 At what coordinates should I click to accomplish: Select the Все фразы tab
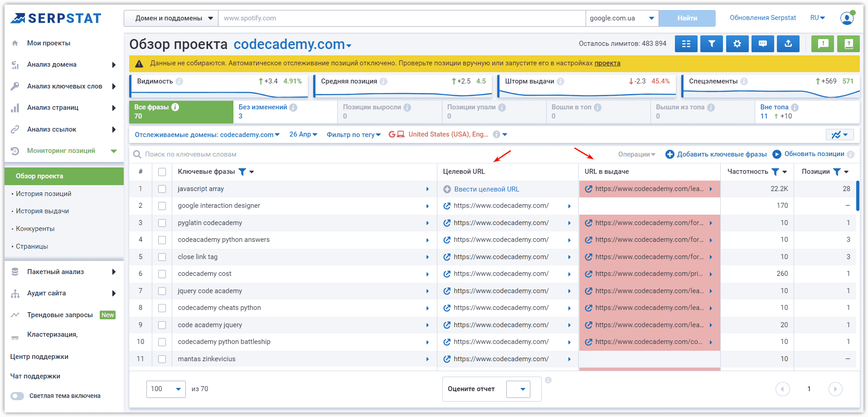coord(181,112)
